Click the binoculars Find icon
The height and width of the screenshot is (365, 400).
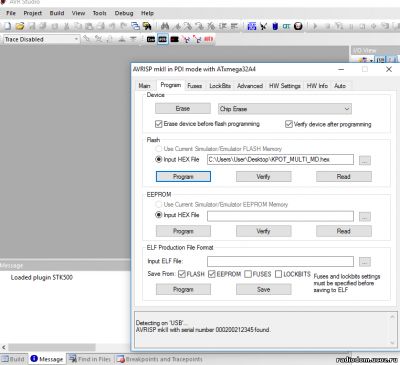pyautogui.click(x=165, y=26)
